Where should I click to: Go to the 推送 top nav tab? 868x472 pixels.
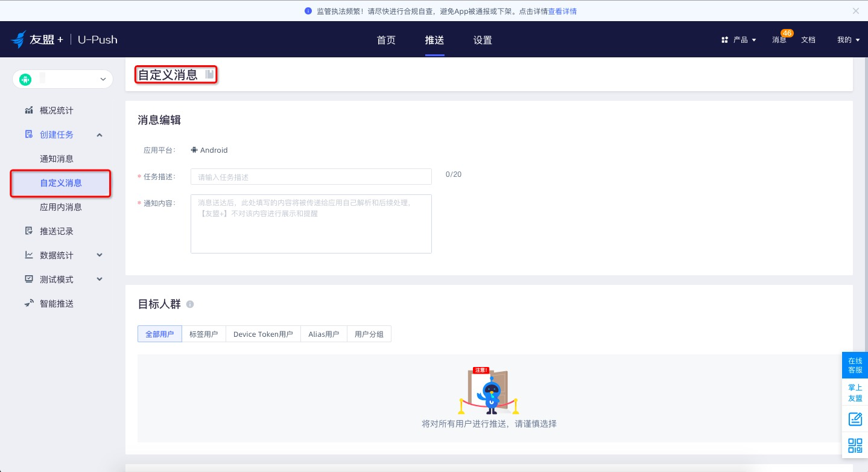[x=434, y=40]
